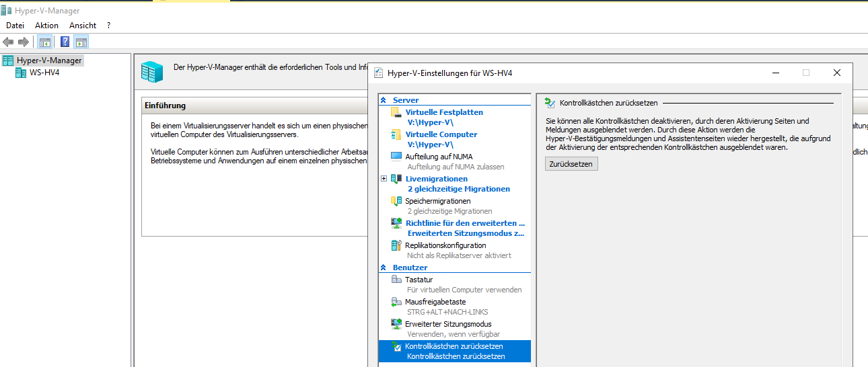Select Hyper-V-Manager root in console tree
Screen dimensions: 868x367
(49, 60)
